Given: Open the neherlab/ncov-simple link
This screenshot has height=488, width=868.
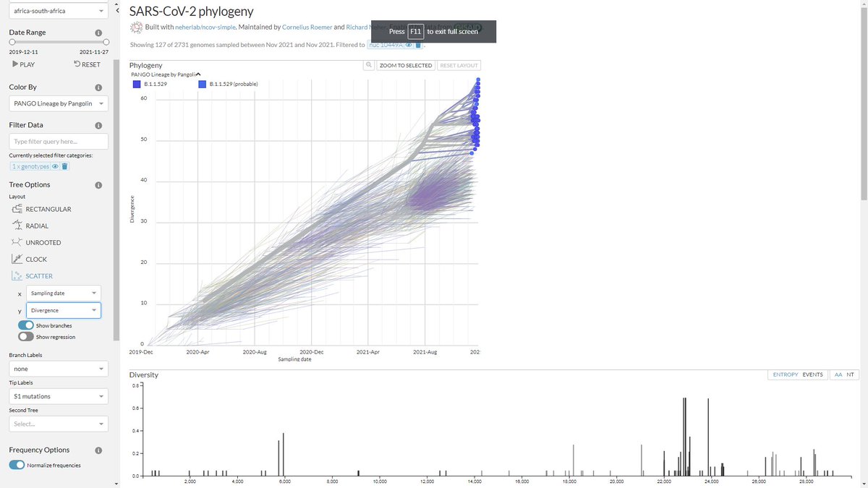Looking at the screenshot, I should point(209,27).
